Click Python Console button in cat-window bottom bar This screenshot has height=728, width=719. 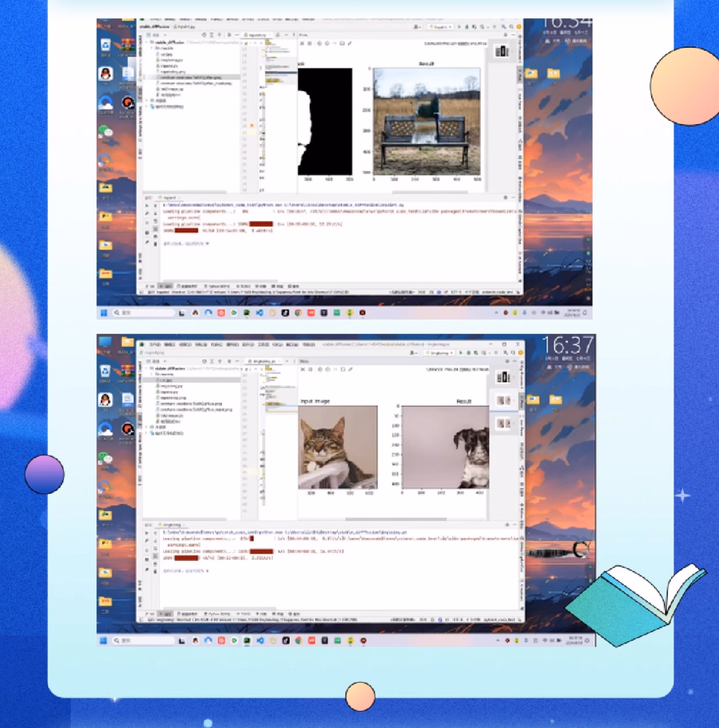coord(217,614)
